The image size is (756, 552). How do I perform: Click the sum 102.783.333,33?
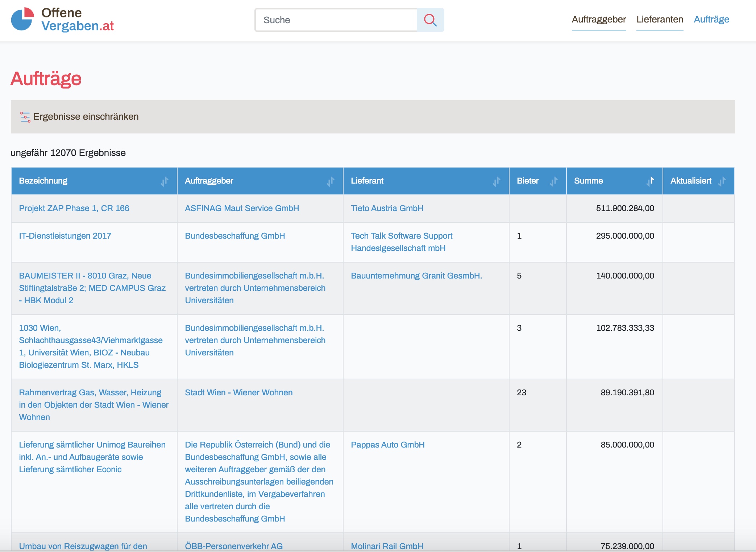625,328
